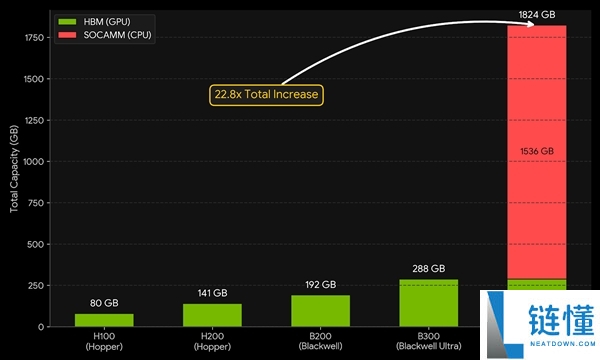The image size is (600, 360).
Task: Click the "B300 (Blackwell Ultra)" axis label
Action: (x=429, y=341)
